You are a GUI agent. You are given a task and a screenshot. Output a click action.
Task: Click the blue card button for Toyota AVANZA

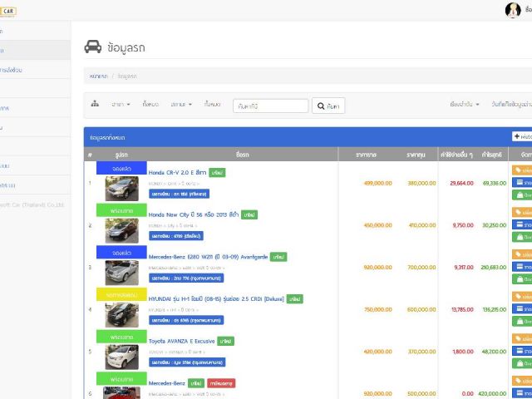pos(522,351)
